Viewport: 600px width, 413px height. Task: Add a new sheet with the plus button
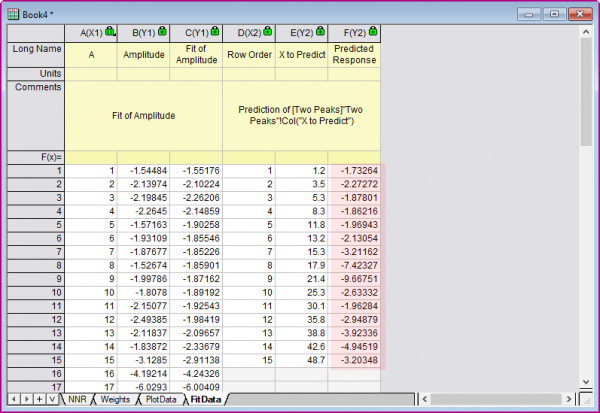coord(38,399)
